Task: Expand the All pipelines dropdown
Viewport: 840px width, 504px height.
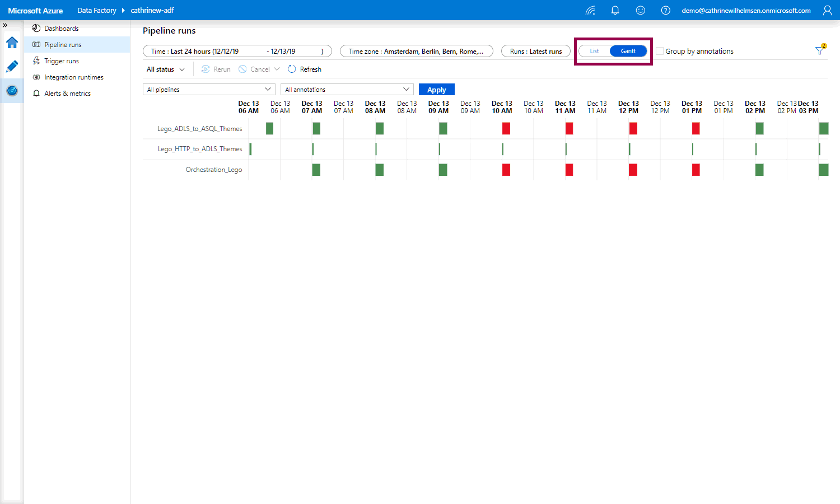Action: click(209, 90)
